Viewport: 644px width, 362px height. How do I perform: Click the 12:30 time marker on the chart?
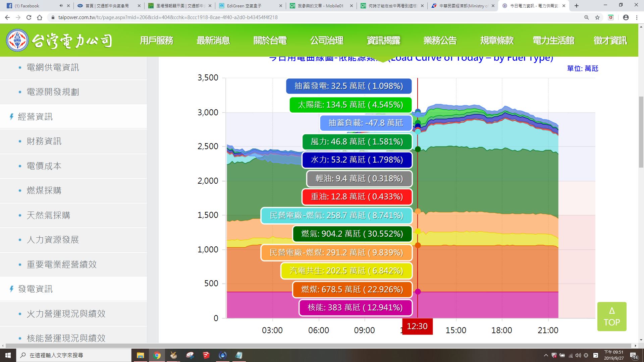(x=417, y=326)
